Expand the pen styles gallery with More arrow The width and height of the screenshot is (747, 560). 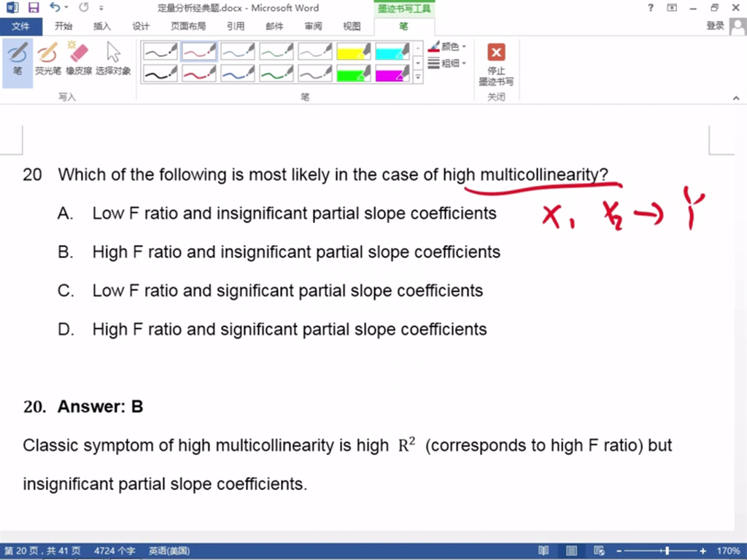point(418,76)
